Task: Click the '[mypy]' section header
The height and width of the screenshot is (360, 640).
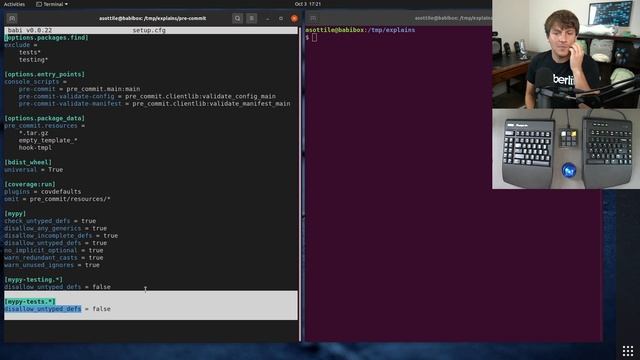Action: click(x=15, y=214)
